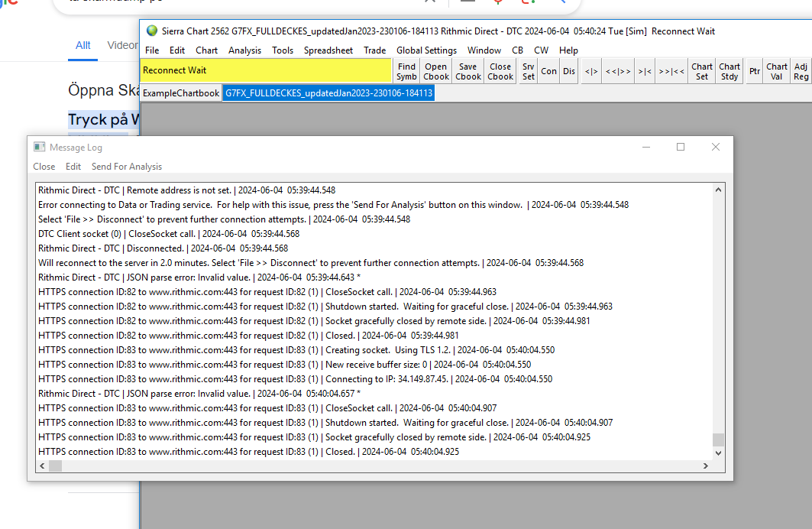Click 'New receive buffer size: 0' log line
The image size is (812, 529).
coord(284,364)
